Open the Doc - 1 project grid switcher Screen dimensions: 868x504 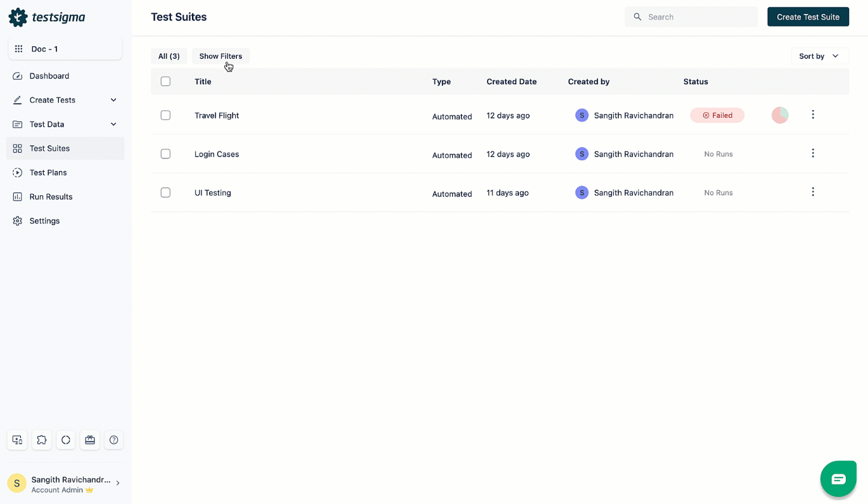click(19, 49)
